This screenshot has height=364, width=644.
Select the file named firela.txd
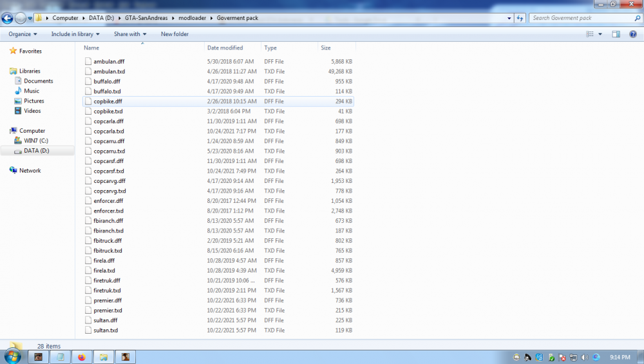(104, 271)
